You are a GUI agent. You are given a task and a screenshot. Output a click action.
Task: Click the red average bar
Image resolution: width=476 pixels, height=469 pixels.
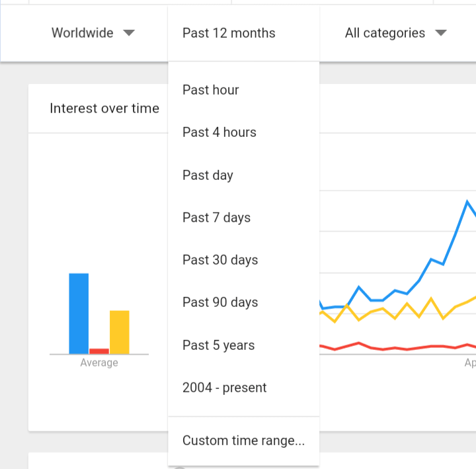coord(99,351)
